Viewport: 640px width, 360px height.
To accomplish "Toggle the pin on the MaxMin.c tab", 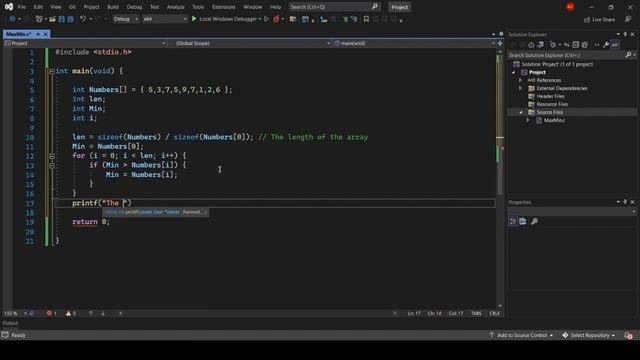I will 38,34.
